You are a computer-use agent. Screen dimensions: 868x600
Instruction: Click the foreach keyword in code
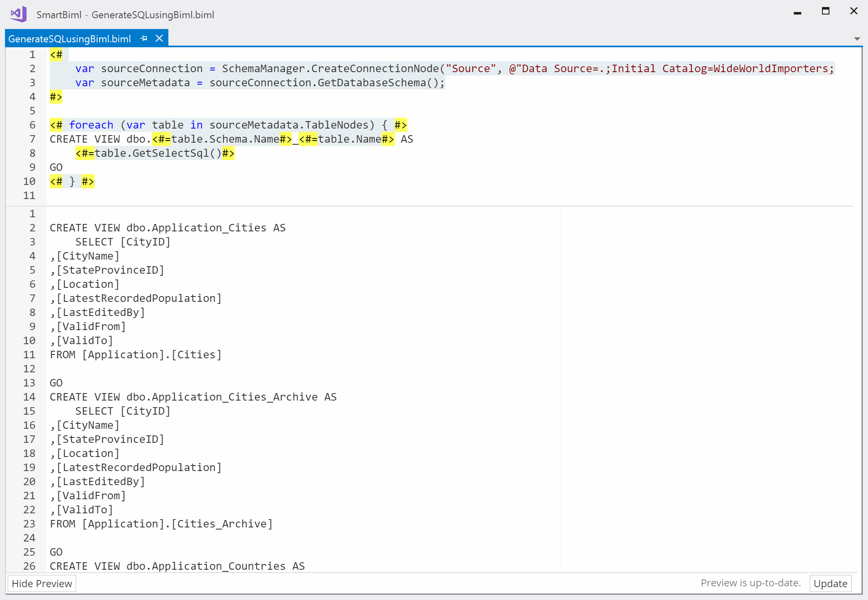91,125
